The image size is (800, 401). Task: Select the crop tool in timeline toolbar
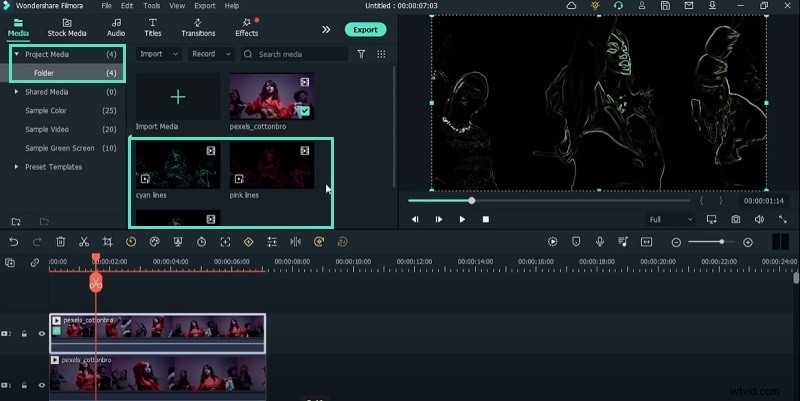tap(108, 242)
